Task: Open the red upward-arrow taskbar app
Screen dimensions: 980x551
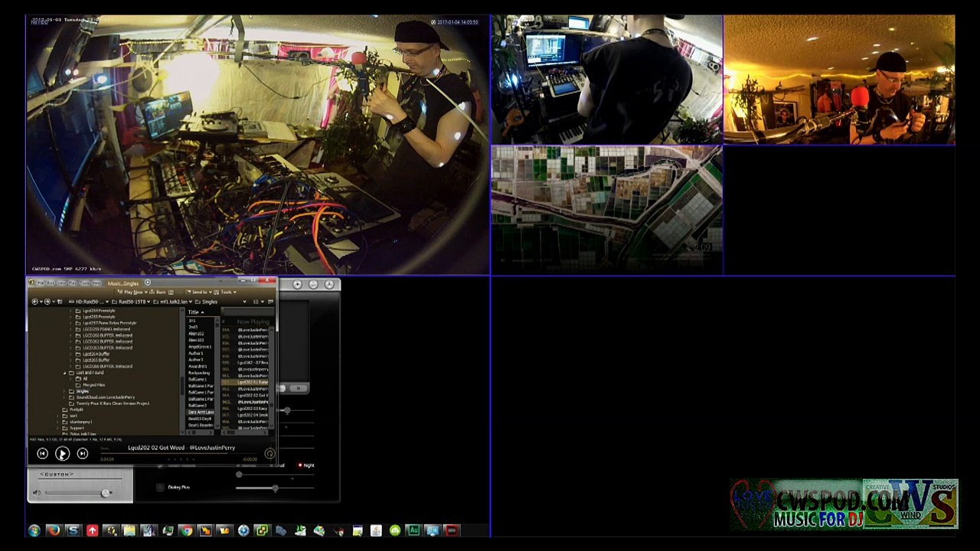Action: coord(92,530)
